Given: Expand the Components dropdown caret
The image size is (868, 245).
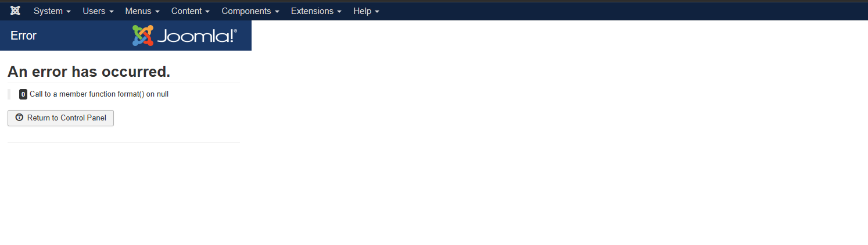Looking at the screenshot, I should point(277,12).
